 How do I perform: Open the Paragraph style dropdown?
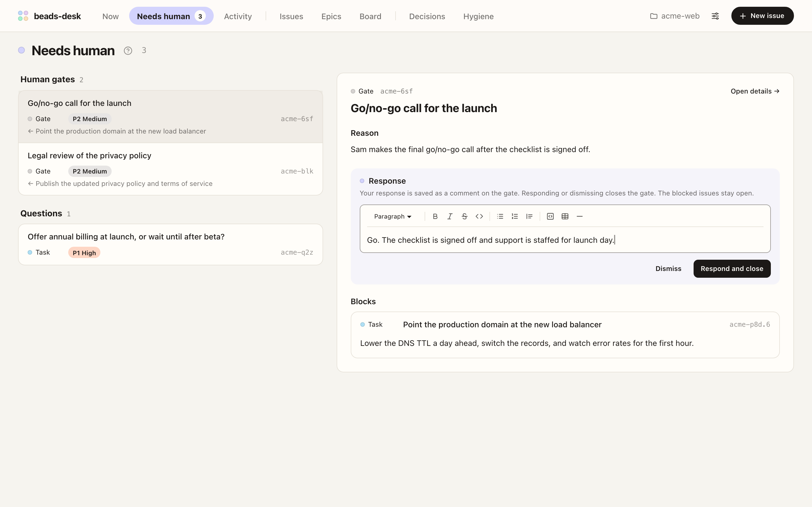click(x=392, y=216)
